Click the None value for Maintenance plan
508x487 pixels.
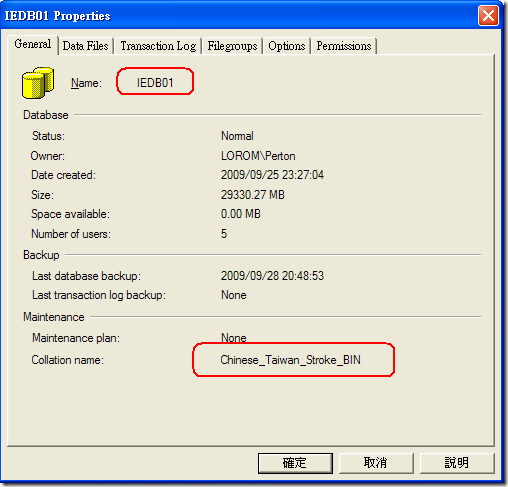pos(234,338)
